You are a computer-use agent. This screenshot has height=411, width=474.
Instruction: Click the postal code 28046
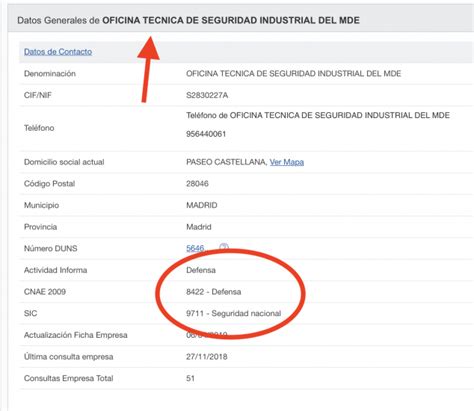197,184
